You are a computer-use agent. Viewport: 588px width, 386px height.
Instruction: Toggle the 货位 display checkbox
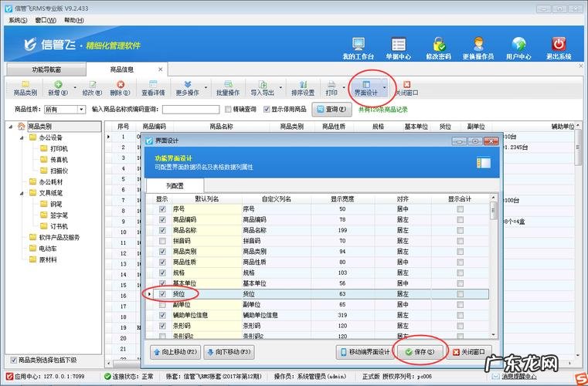[162, 294]
